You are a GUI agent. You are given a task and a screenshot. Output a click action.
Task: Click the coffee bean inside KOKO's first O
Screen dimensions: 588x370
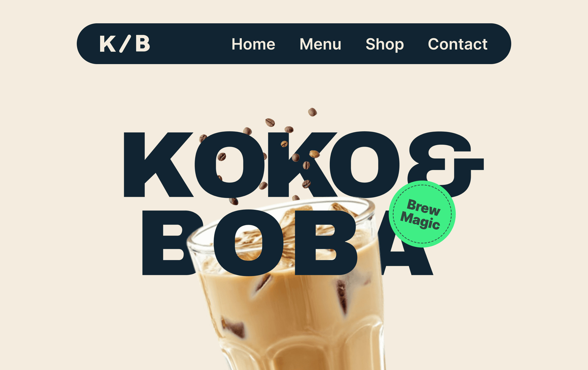pyautogui.click(x=222, y=157)
